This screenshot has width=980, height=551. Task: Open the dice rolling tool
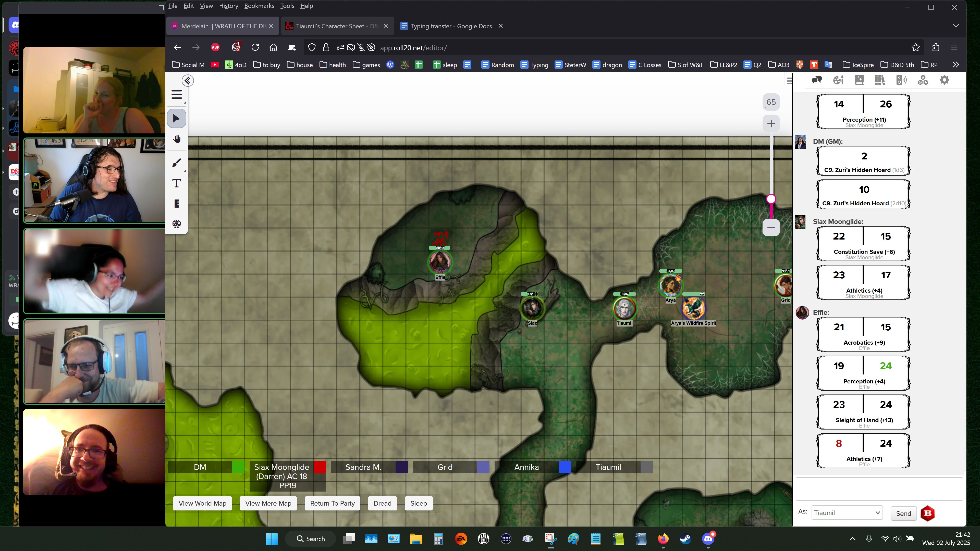pyautogui.click(x=177, y=224)
